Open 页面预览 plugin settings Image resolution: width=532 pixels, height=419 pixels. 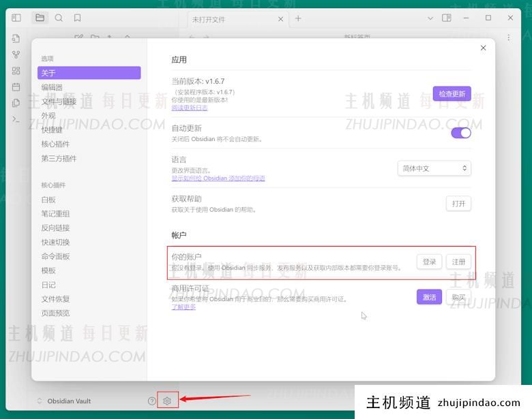coord(89,313)
